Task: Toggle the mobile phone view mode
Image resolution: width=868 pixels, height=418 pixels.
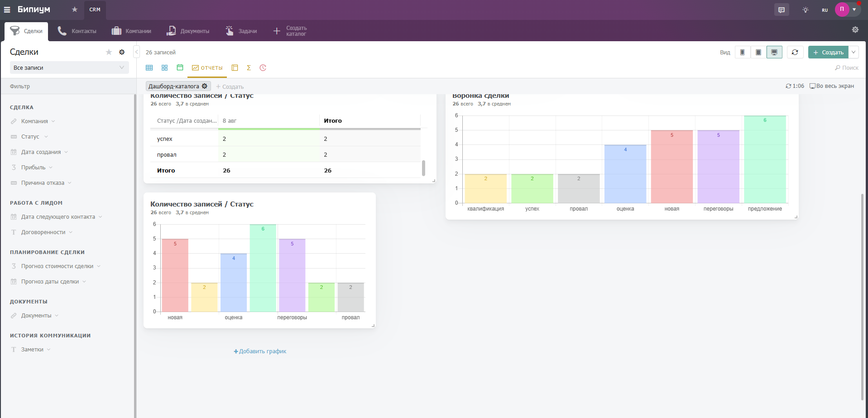Action: pos(742,53)
